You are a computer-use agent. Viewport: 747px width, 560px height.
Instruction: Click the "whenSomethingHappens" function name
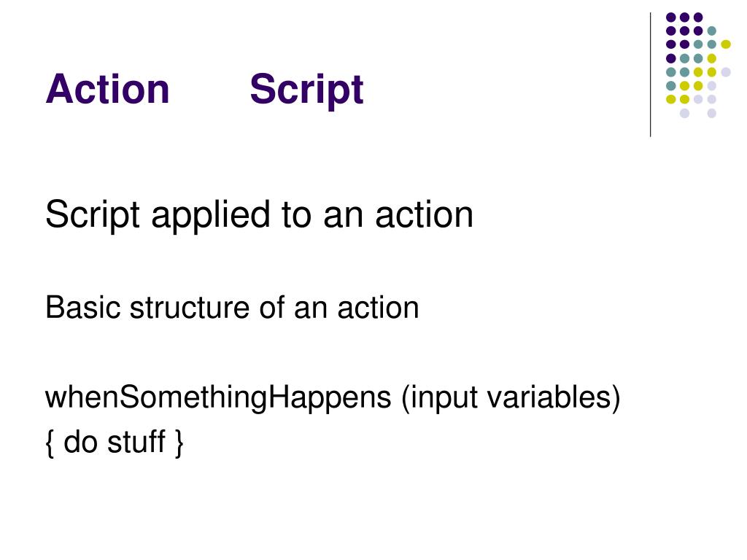[x=218, y=398]
